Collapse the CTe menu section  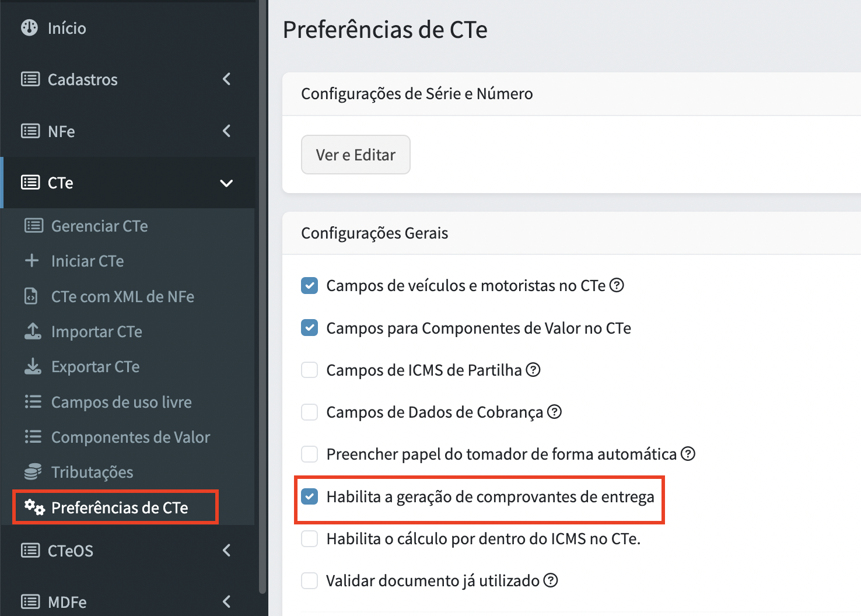click(x=226, y=183)
